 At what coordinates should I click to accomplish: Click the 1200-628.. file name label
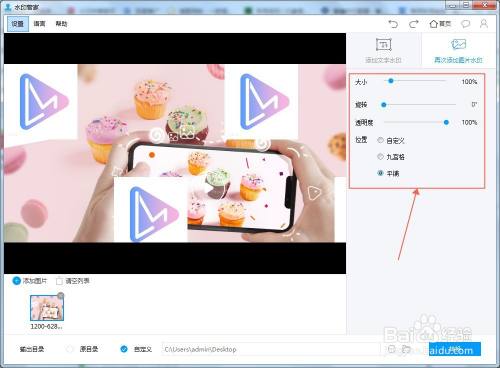(46, 326)
